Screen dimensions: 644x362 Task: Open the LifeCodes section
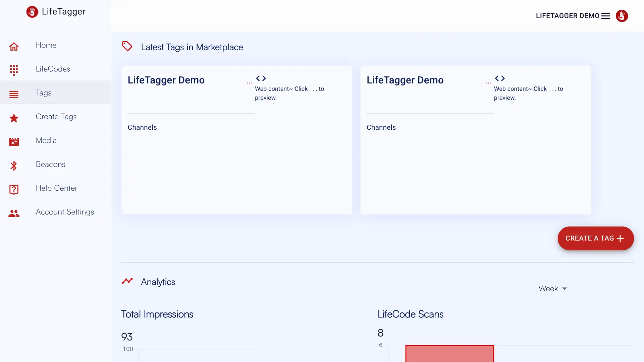53,68
